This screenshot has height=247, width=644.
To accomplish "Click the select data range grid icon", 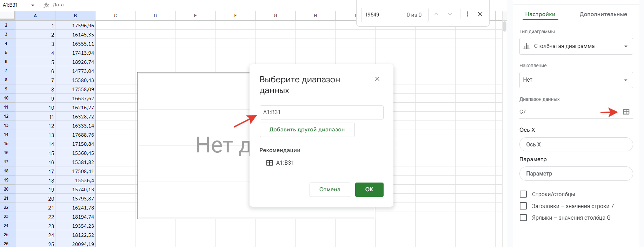I will click(x=626, y=112).
